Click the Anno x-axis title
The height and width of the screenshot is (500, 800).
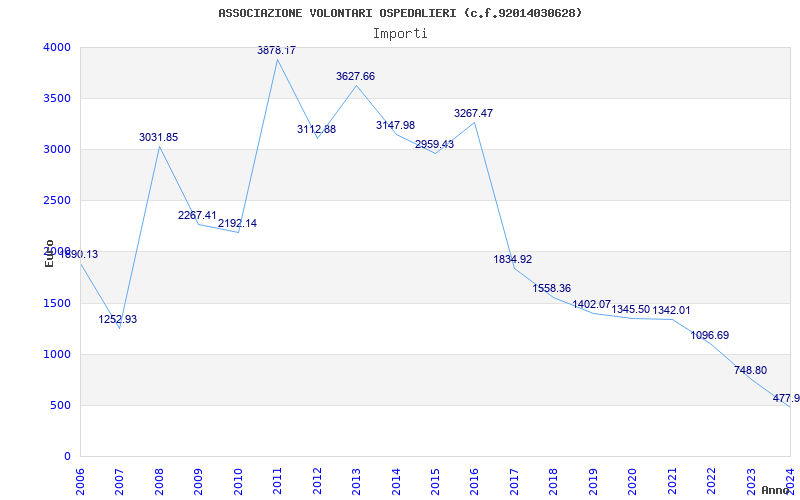point(776,490)
